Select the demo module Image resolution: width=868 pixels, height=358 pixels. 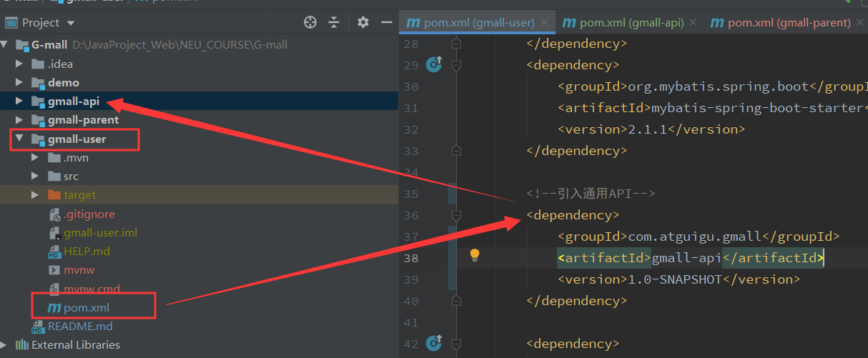click(64, 82)
